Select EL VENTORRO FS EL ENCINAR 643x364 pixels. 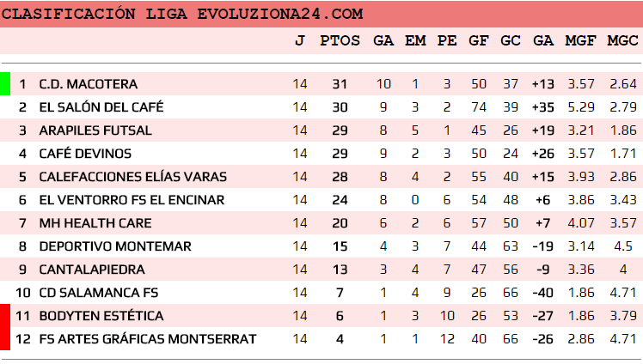(x=132, y=200)
